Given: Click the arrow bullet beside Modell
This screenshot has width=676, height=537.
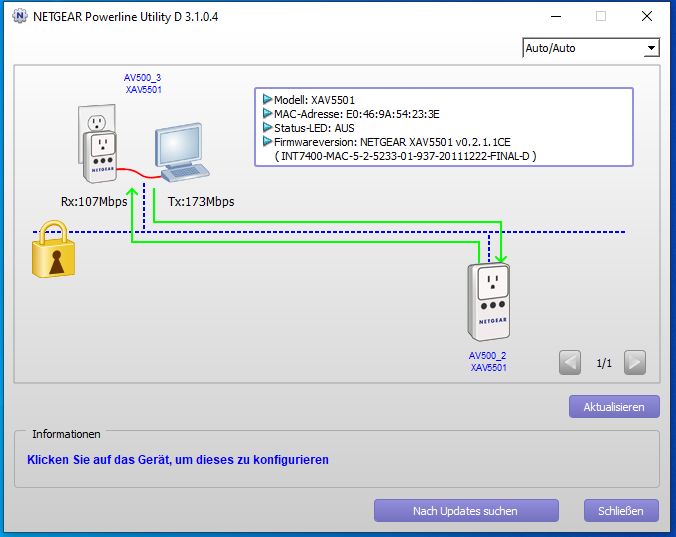Looking at the screenshot, I should tap(267, 100).
